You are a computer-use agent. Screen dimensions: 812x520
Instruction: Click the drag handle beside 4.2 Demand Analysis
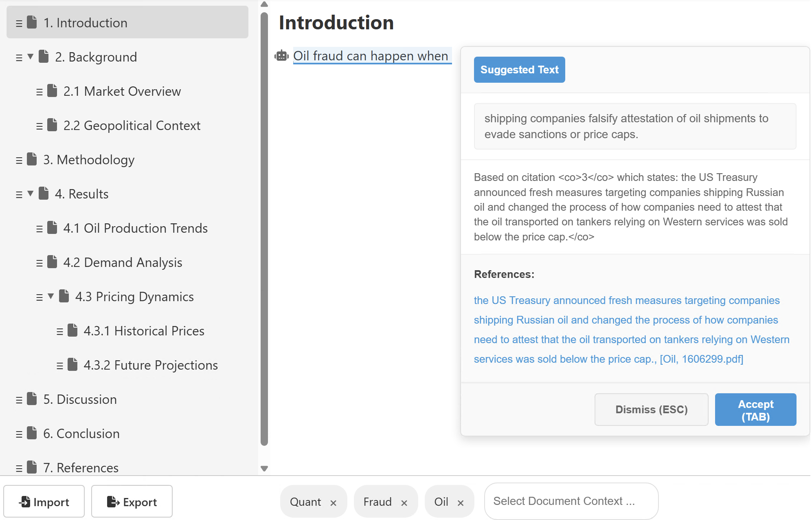click(x=39, y=263)
